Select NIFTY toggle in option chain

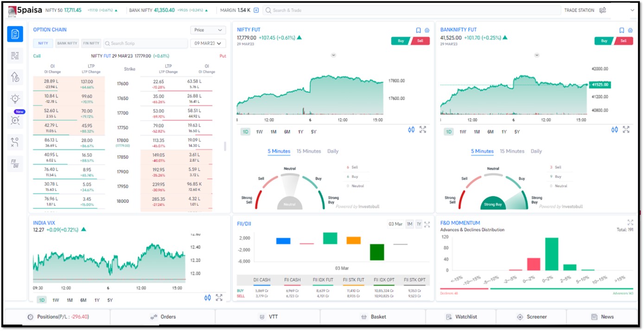43,43
